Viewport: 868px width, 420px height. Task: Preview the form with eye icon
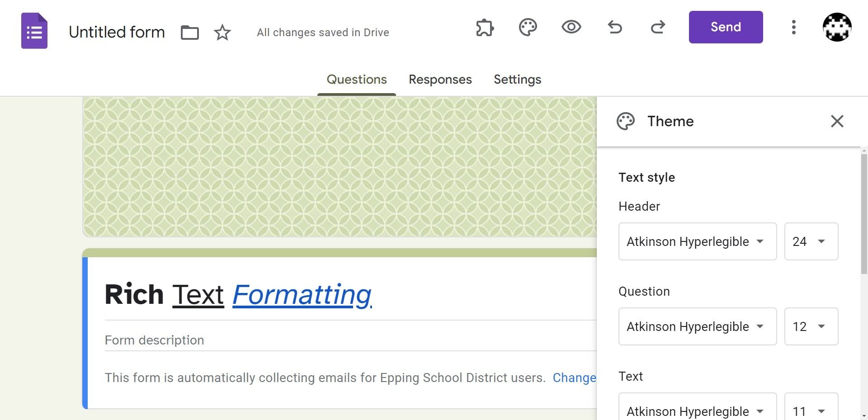tap(571, 27)
